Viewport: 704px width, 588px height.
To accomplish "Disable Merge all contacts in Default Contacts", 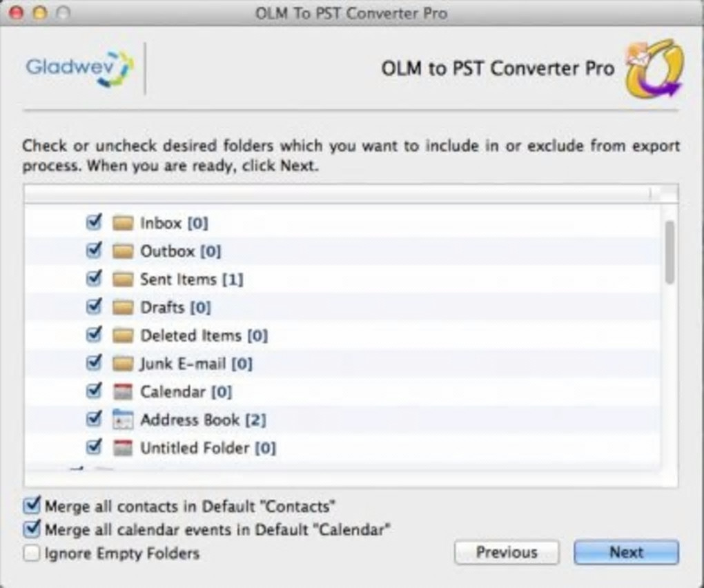I will (32, 506).
